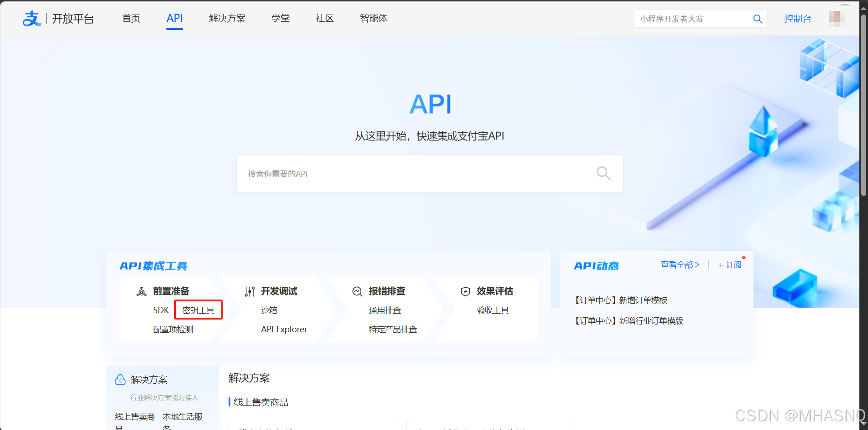Open 【订单中心】新增行业订单模版 news item

pyautogui.click(x=629, y=320)
